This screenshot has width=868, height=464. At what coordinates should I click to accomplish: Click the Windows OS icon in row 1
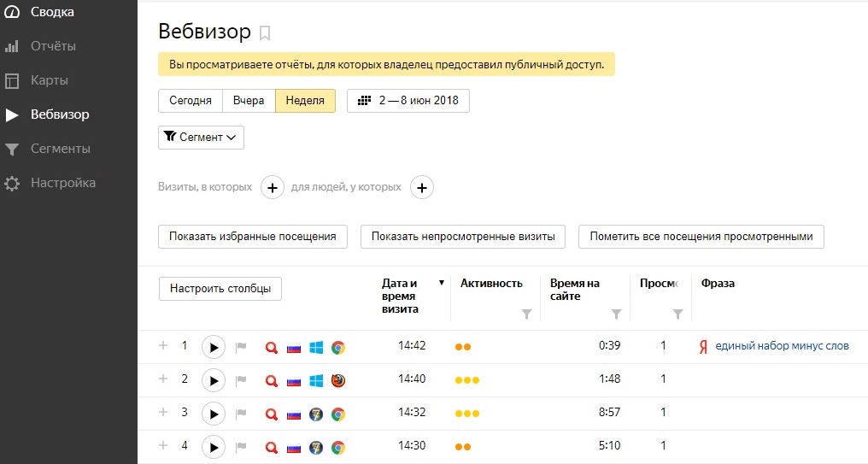316,348
